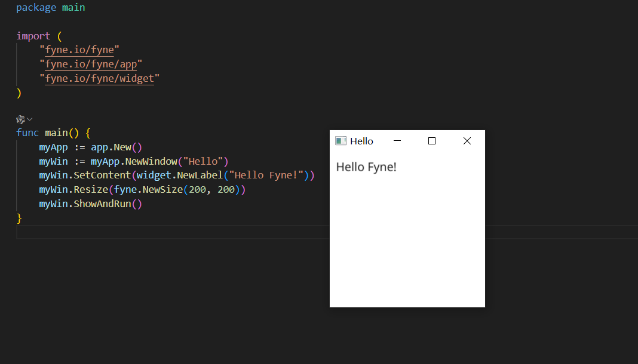Screen dimensions: 638x364
Task: Maximize the Hello window
Action: [432, 141]
